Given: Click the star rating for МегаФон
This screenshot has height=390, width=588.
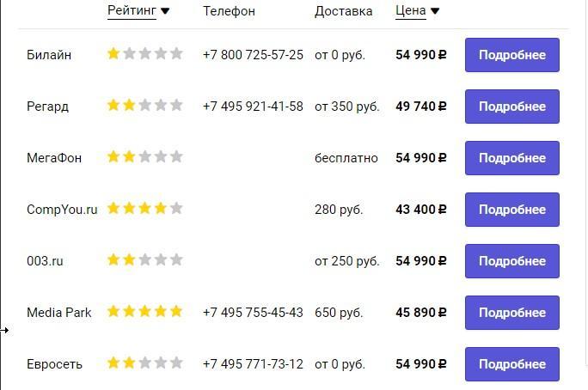Looking at the screenshot, I should 145,157.
